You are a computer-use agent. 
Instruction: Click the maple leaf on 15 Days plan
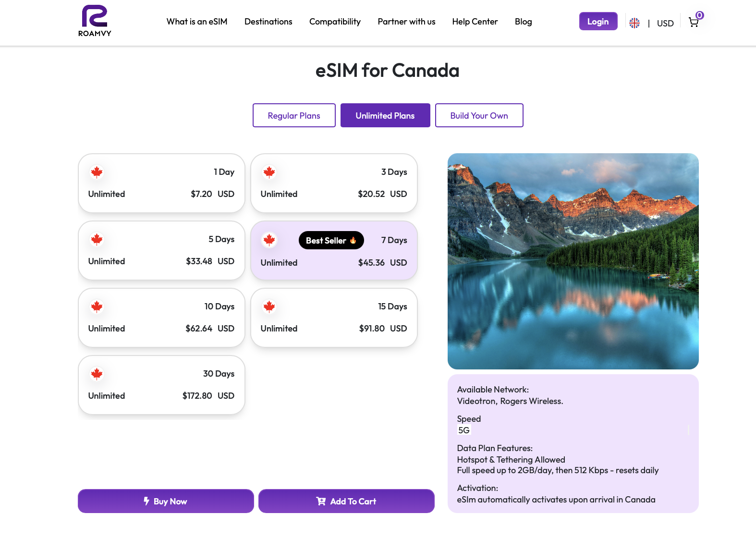click(269, 306)
